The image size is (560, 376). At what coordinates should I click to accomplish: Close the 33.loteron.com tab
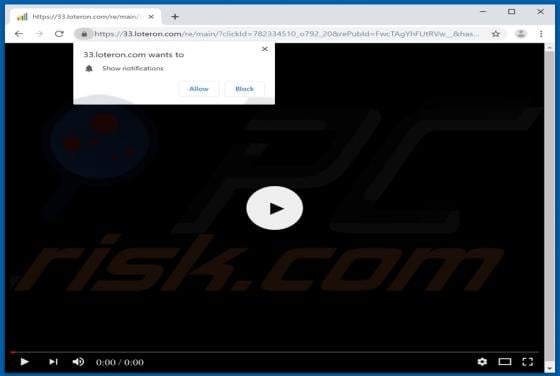point(151,17)
